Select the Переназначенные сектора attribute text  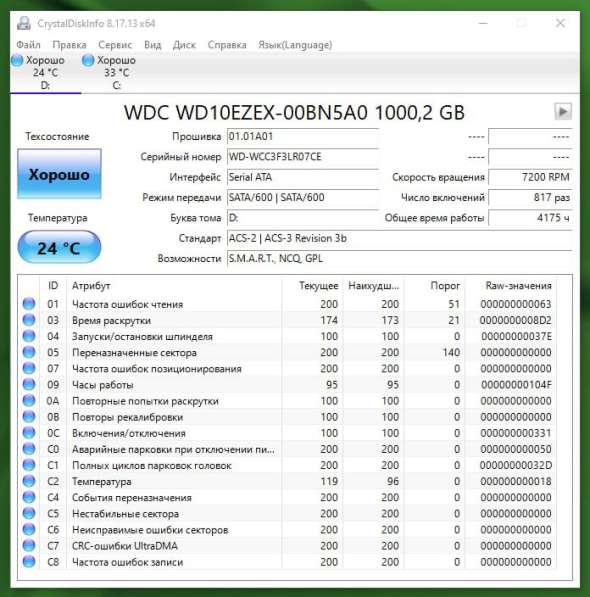(134, 353)
